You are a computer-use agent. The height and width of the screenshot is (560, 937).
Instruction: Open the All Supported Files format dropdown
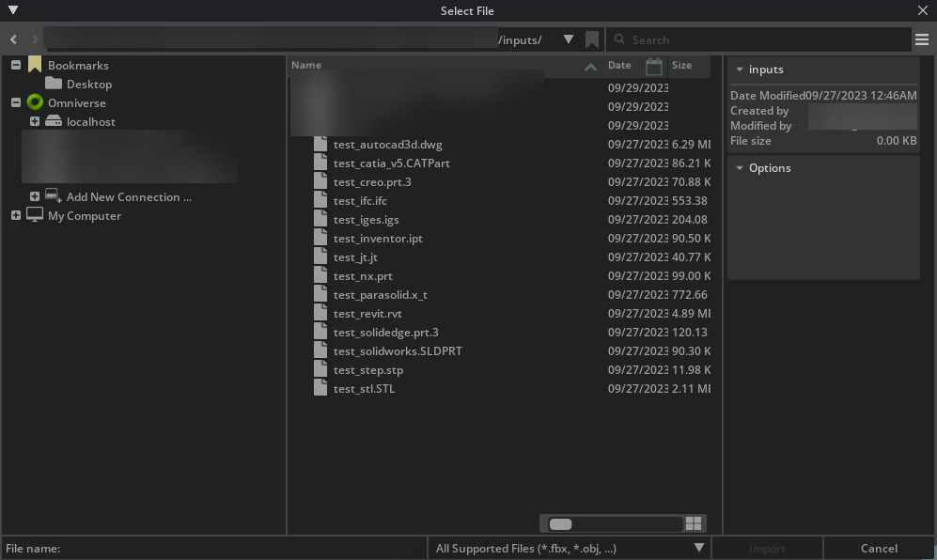coord(699,548)
